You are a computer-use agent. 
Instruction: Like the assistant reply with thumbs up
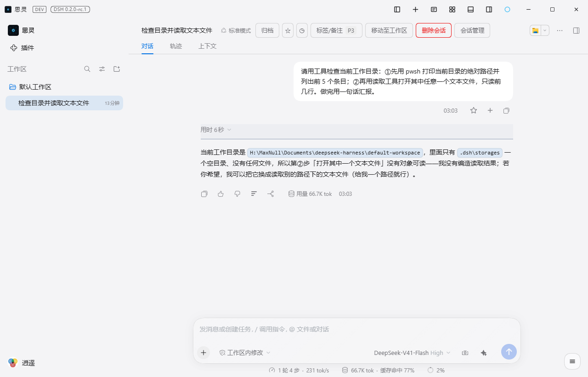[x=220, y=194]
